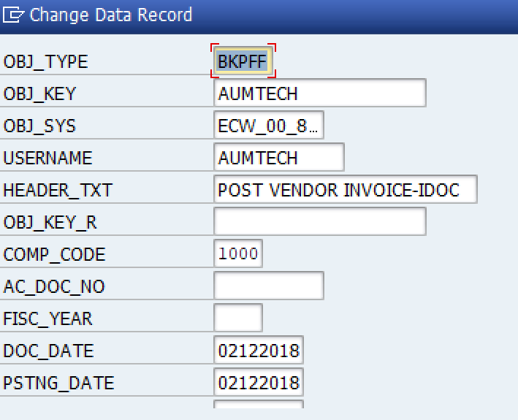Click the empty AC_DOC_NO input field
518x420 pixels.
pyautogui.click(x=268, y=286)
